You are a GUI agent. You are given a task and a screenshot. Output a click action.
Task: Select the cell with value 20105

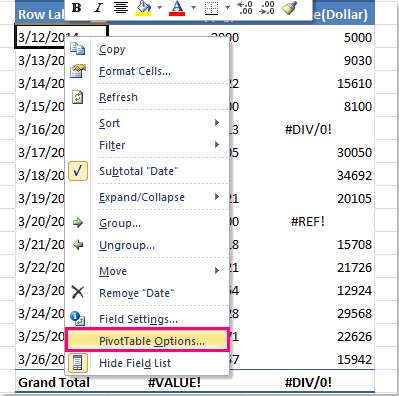[354, 199]
